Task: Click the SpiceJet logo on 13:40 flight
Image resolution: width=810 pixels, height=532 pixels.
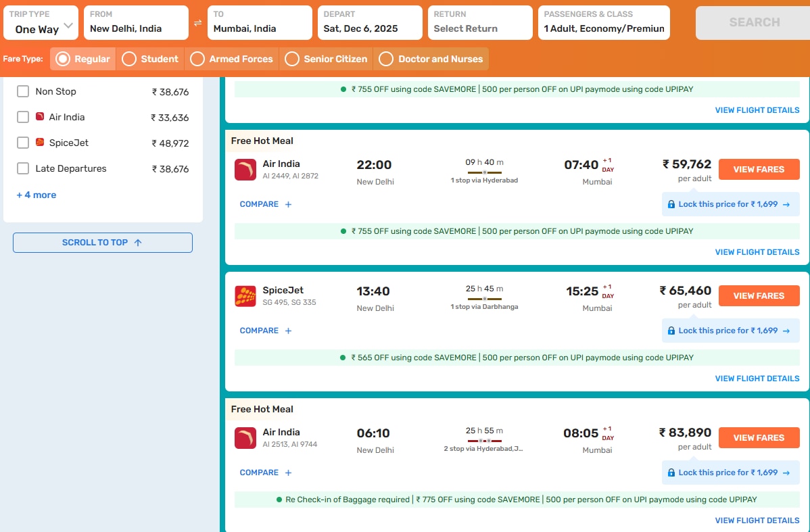Action: 245,296
